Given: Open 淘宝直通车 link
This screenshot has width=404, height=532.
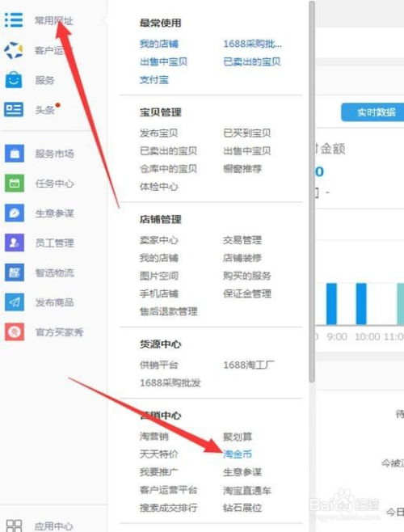Looking at the screenshot, I should point(247,490).
